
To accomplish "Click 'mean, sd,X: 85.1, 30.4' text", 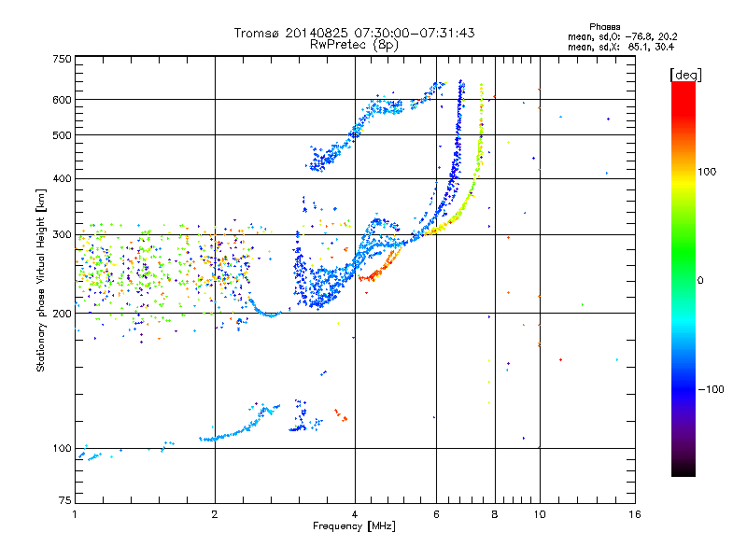I will click(x=621, y=47).
